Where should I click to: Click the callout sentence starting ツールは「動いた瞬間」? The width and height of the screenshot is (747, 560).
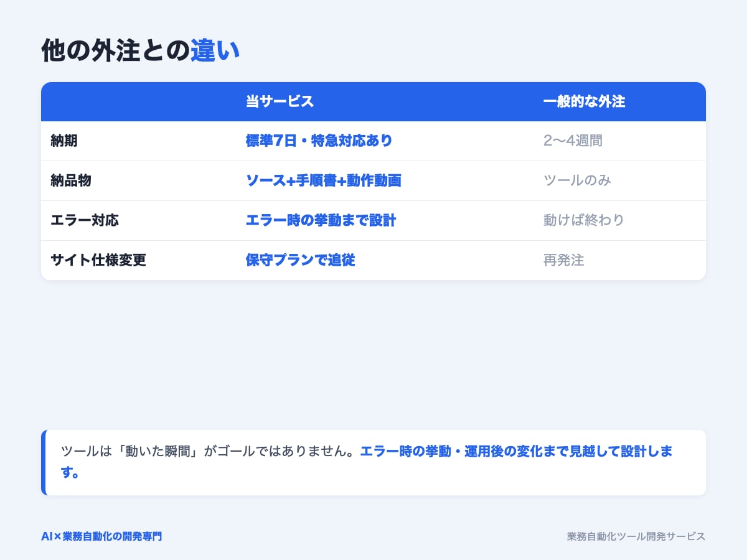coord(367,462)
